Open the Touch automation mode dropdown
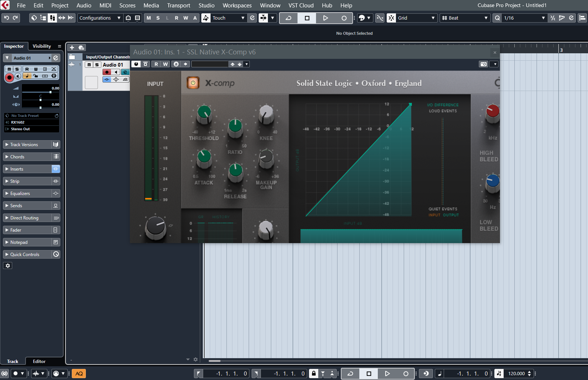 [228, 18]
